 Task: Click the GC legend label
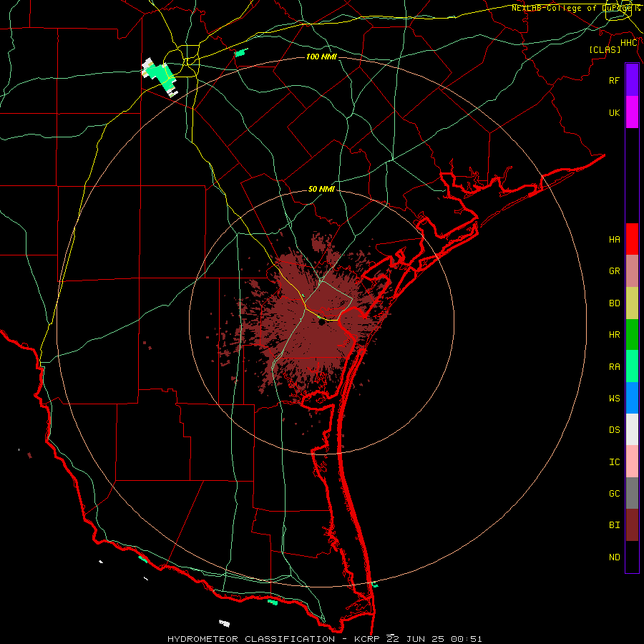pyautogui.click(x=615, y=494)
